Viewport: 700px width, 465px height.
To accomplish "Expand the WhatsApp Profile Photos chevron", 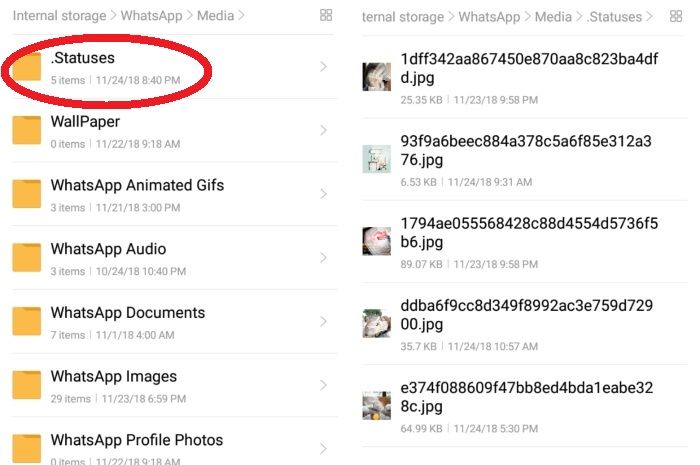I will (324, 448).
